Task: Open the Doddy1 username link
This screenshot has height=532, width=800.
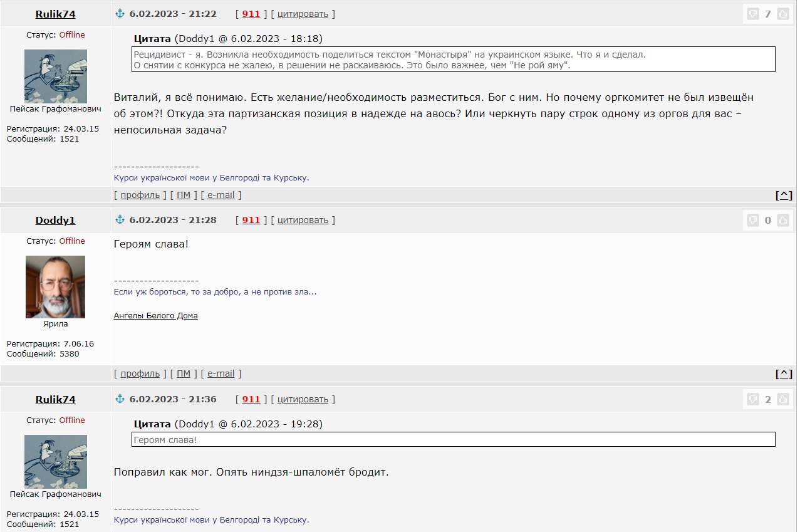Action: coord(55,220)
